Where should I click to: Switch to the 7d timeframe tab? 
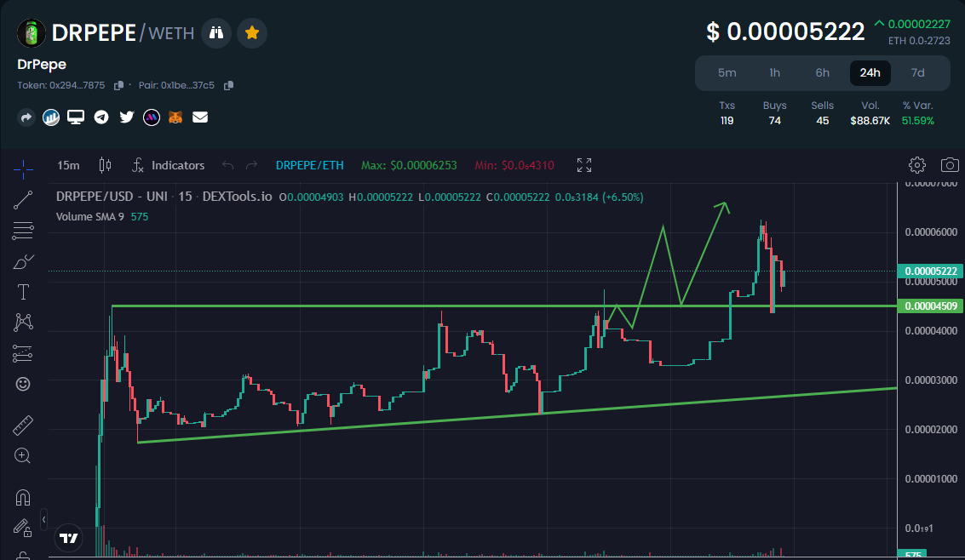coord(917,73)
